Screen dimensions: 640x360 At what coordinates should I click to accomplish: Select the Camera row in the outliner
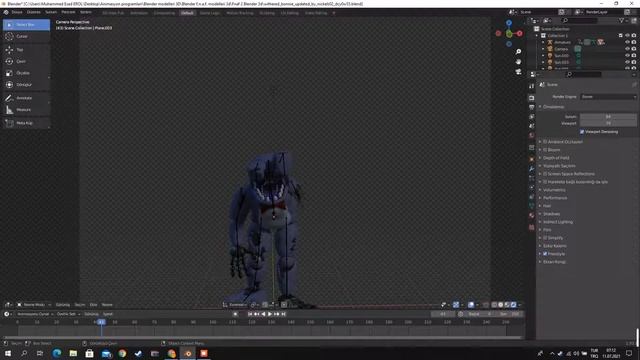click(561, 49)
